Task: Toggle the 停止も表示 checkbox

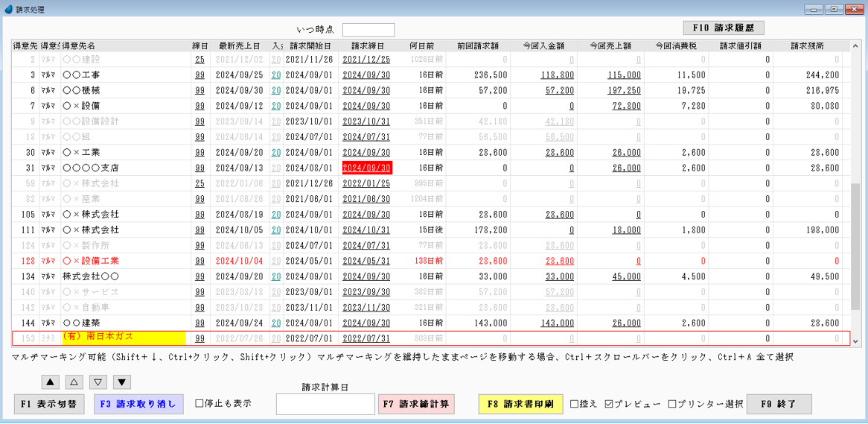Action: tap(200, 403)
